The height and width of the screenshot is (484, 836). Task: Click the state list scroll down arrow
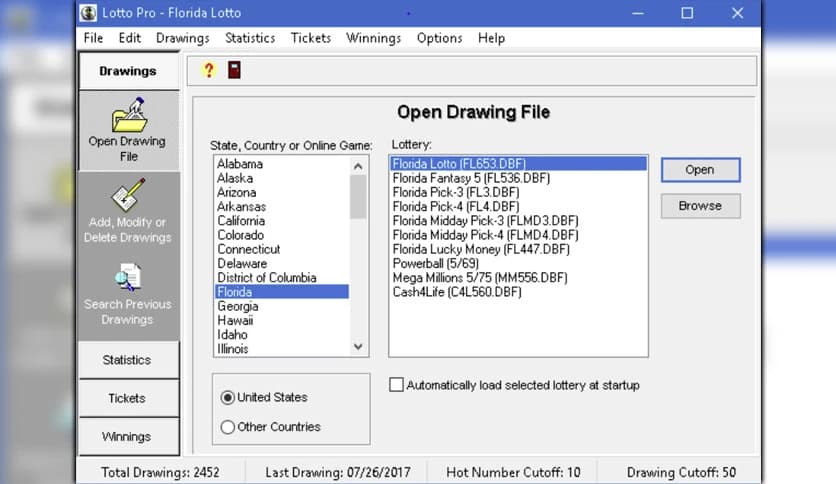[358, 347]
